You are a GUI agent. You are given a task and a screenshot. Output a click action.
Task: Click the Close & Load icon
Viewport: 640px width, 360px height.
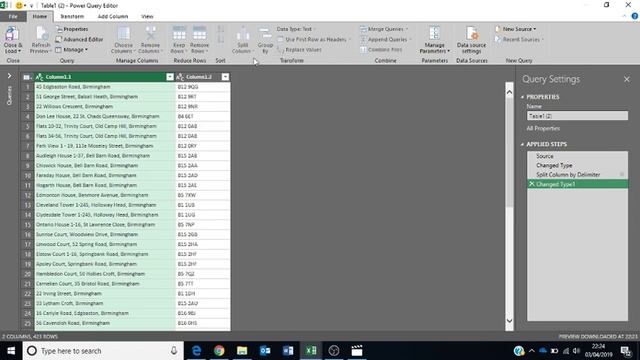point(12,33)
